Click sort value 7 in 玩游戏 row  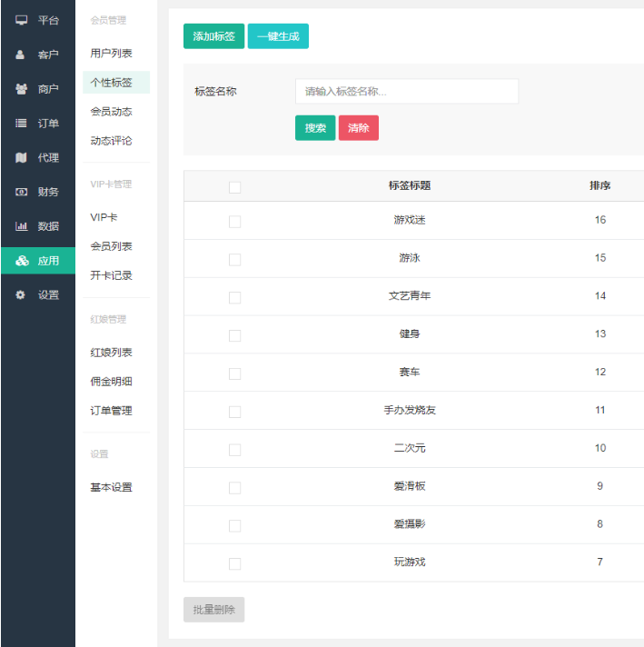coord(599,562)
